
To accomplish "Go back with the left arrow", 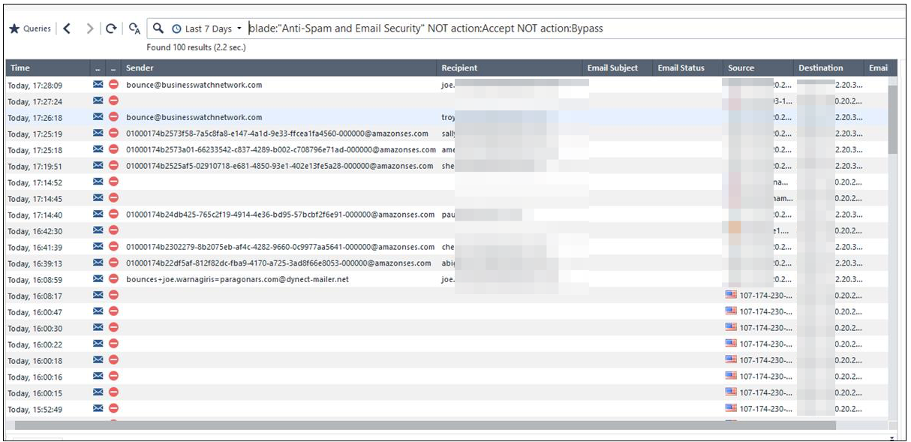I will pos(67,29).
